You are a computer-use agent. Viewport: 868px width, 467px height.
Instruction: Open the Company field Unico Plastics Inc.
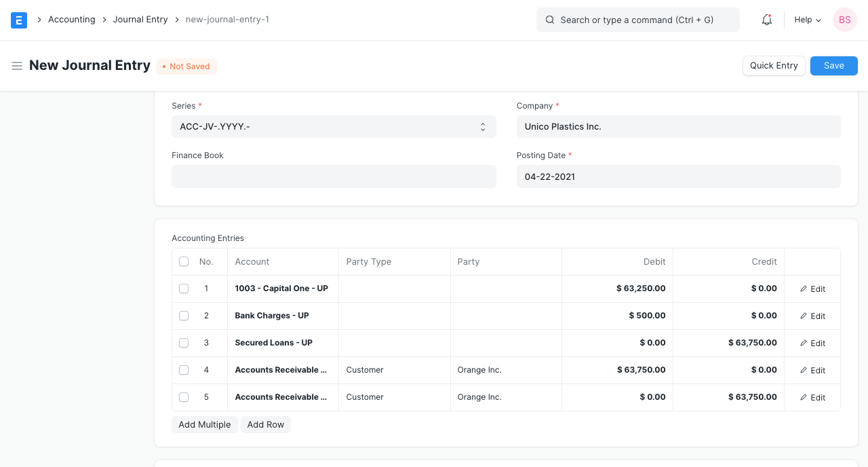click(x=678, y=127)
